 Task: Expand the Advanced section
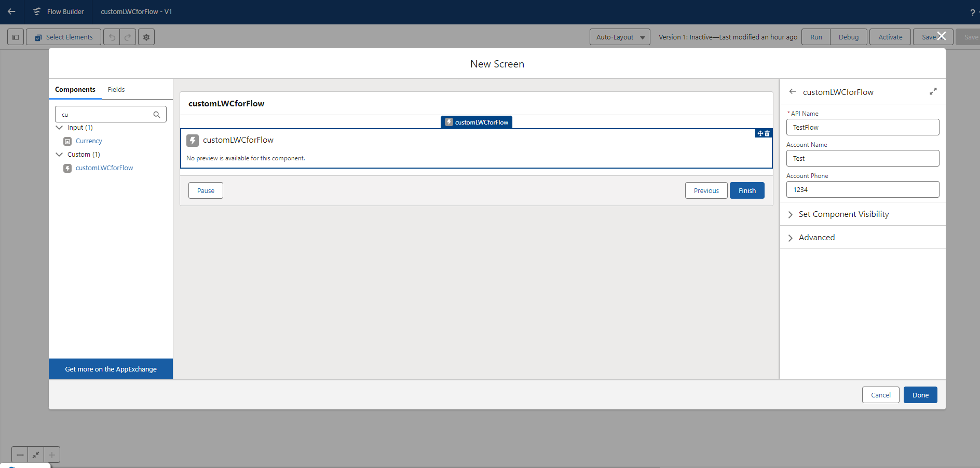[x=863, y=237]
